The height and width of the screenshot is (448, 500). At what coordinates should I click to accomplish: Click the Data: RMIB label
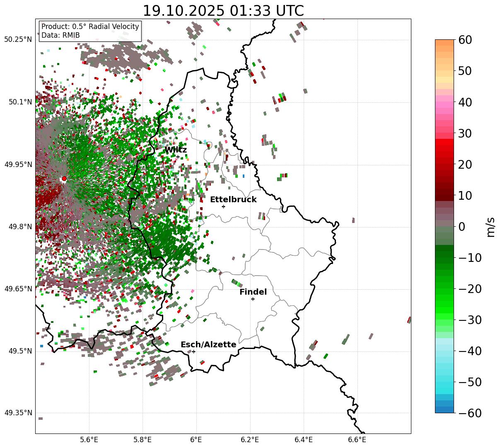pos(60,35)
